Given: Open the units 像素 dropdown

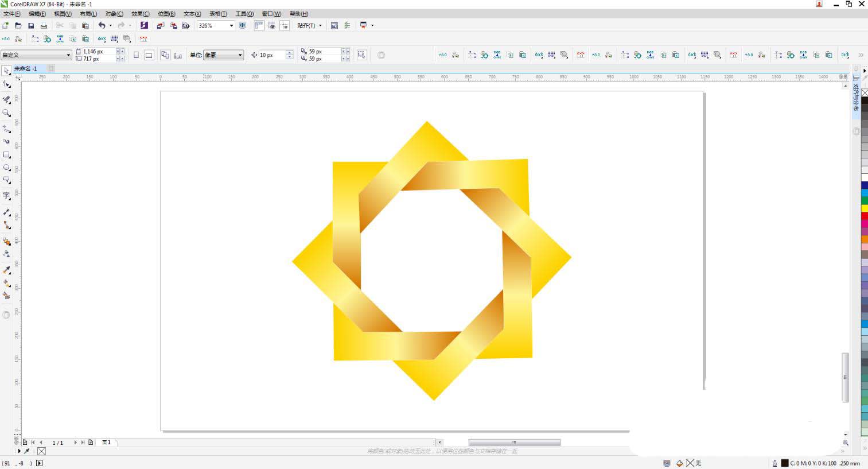Looking at the screenshot, I should (240, 55).
